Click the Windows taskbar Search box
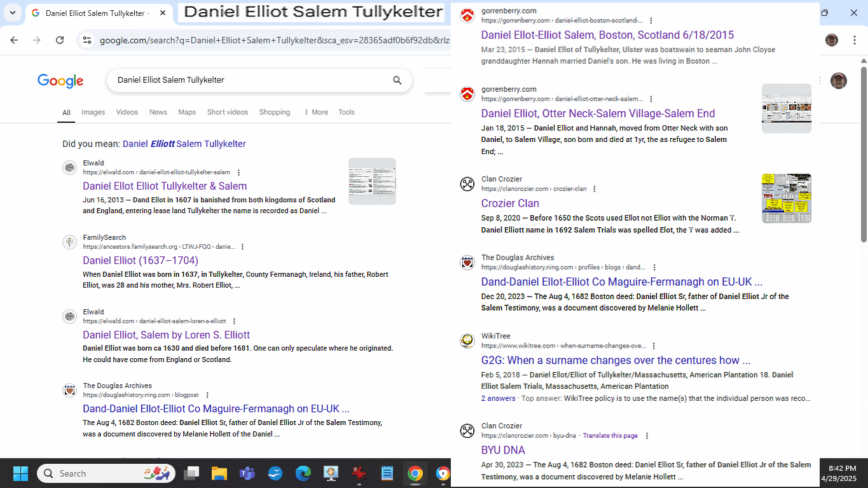The width and height of the screenshot is (868, 488). 106,473
